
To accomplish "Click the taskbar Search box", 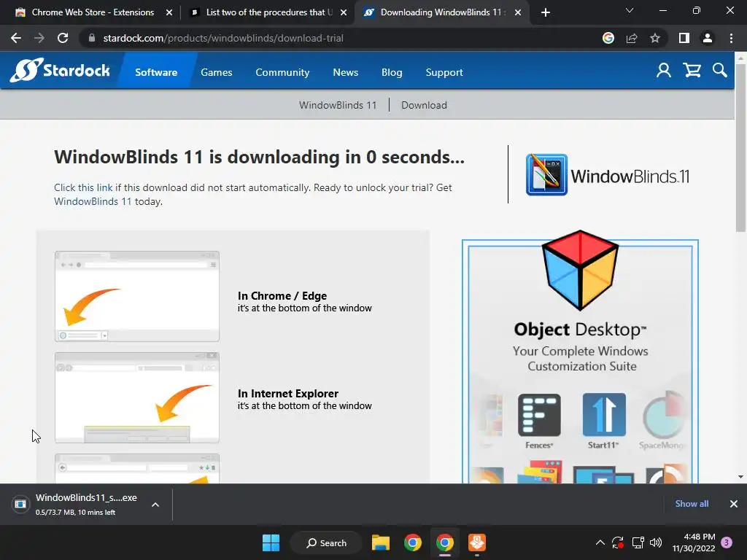I will 326,542.
